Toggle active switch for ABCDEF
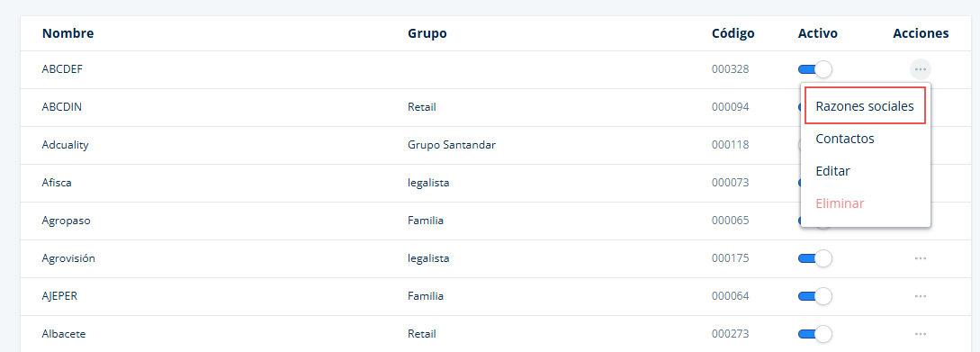The height and width of the screenshot is (352, 980). tap(815, 68)
